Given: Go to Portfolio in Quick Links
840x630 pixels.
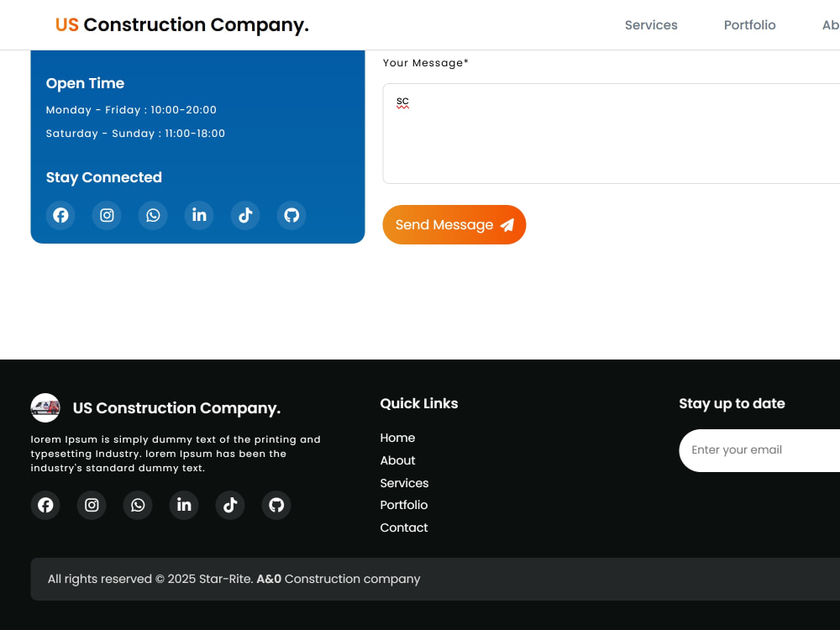Looking at the screenshot, I should coord(404,505).
